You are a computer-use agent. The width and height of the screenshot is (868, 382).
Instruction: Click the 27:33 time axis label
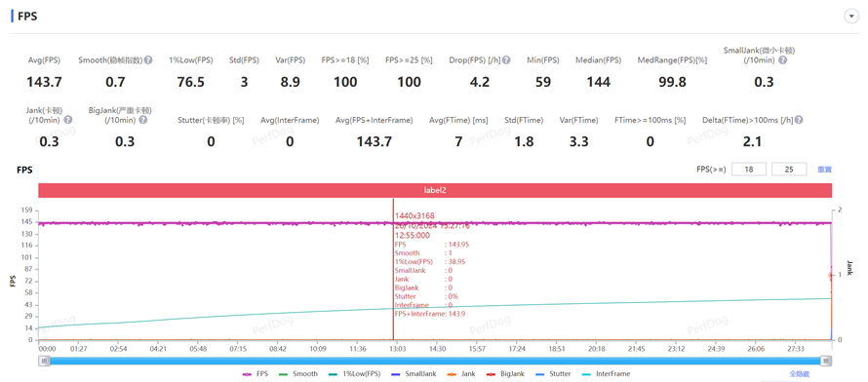click(x=795, y=350)
